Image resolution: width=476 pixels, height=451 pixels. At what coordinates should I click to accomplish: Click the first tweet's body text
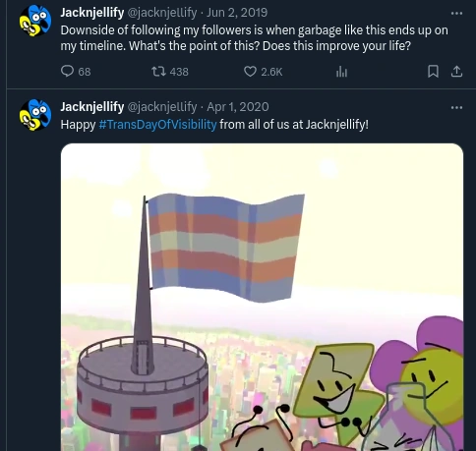click(x=254, y=38)
